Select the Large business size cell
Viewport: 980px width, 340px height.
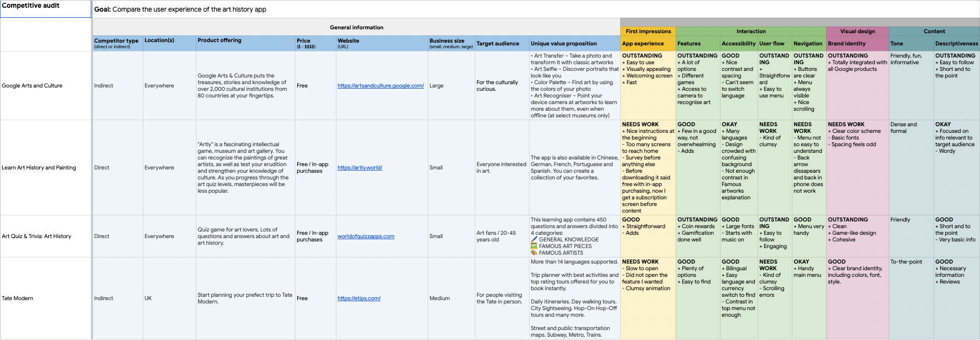tap(451, 86)
